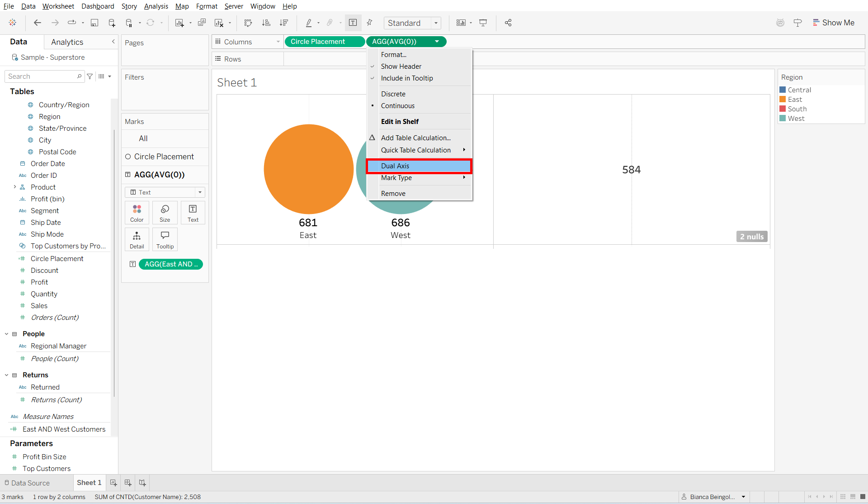Viewport: 868px width, 504px height.
Task: Select the Discrete option
Action: 420,94
